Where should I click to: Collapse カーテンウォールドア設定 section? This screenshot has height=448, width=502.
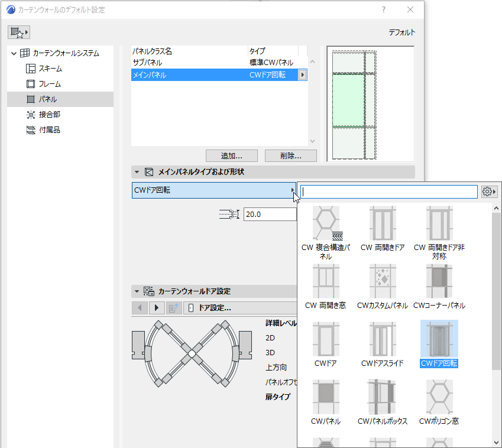coord(137,291)
